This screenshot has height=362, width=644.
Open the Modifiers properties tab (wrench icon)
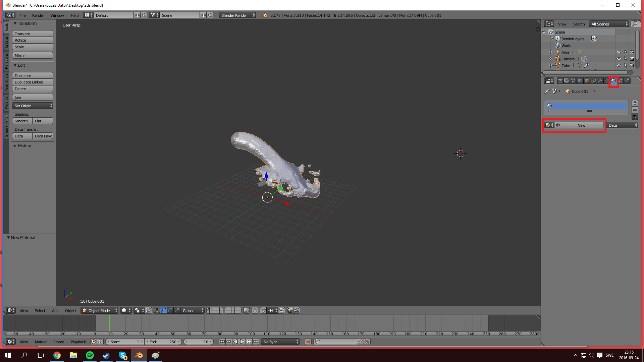[600, 81]
